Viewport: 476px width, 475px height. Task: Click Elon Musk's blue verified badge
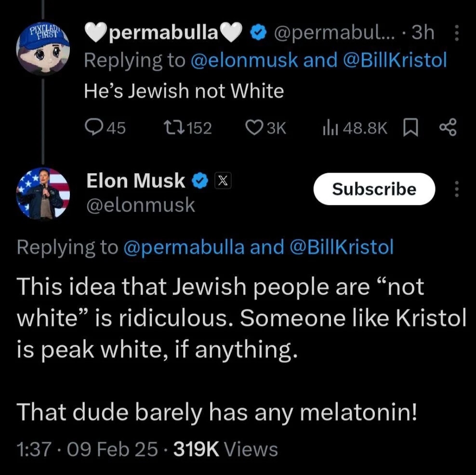[x=200, y=181]
